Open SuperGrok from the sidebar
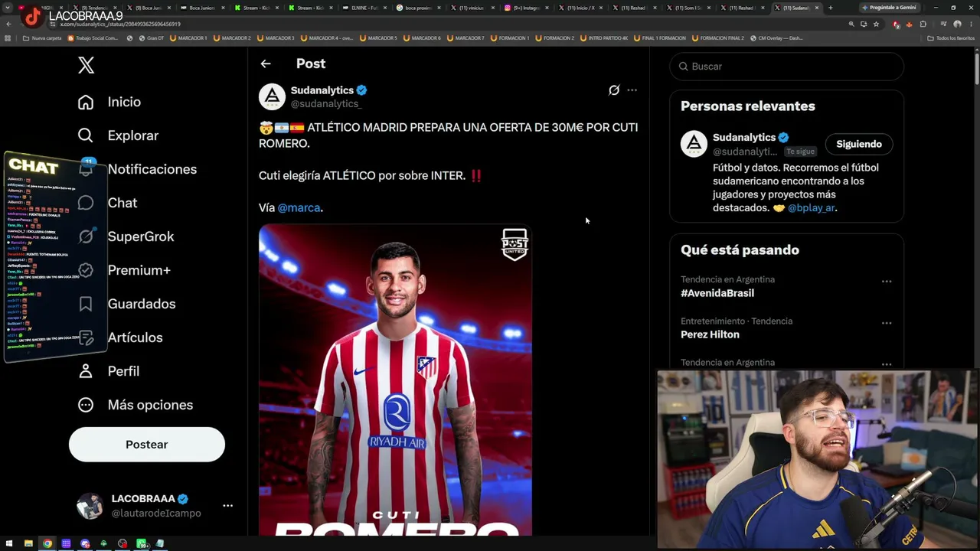Image resolution: width=980 pixels, height=551 pixels. pos(126,236)
